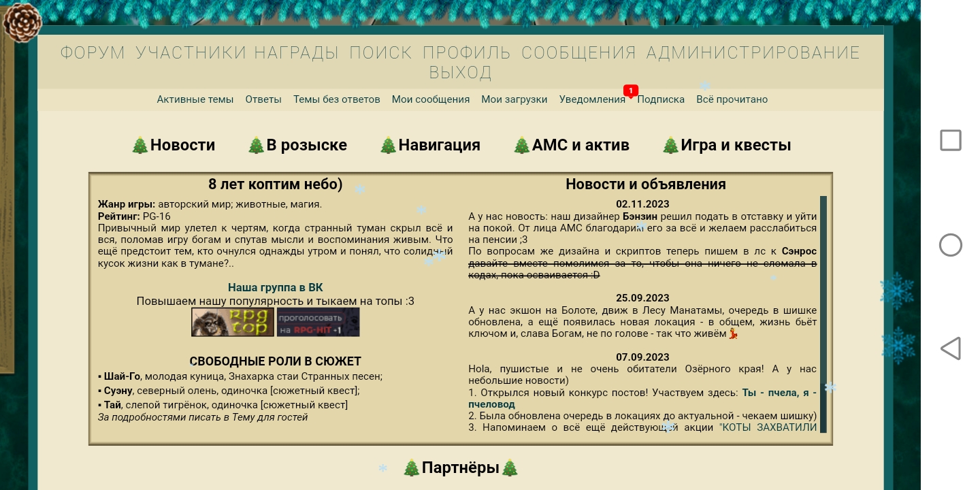Open Наша группа в ВК link
980x490 pixels.
(x=275, y=287)
